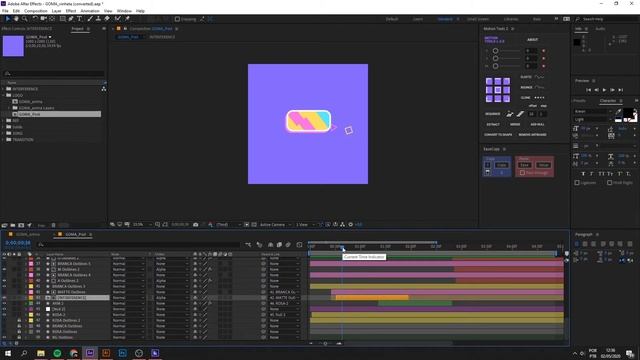
Task: Select the Eraser tool
Action: tap(107, 19)
